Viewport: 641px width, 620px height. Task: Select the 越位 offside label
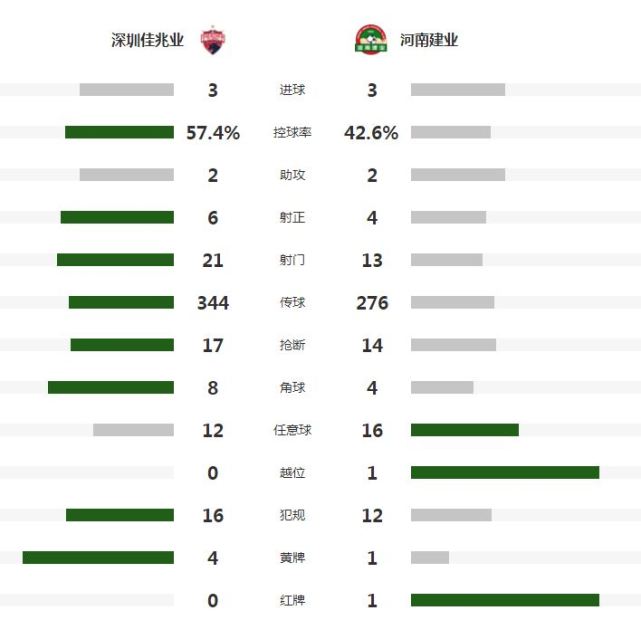click(x=292, y=472)
